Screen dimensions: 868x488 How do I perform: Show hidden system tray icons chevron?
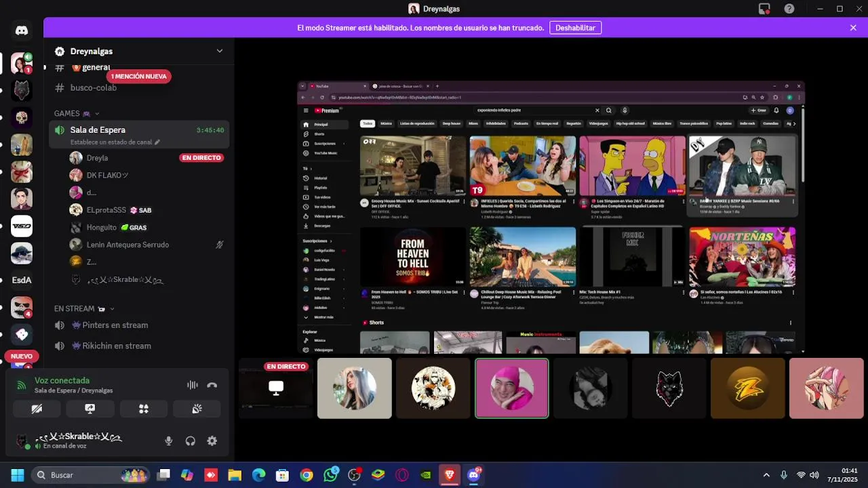point(766,475)
